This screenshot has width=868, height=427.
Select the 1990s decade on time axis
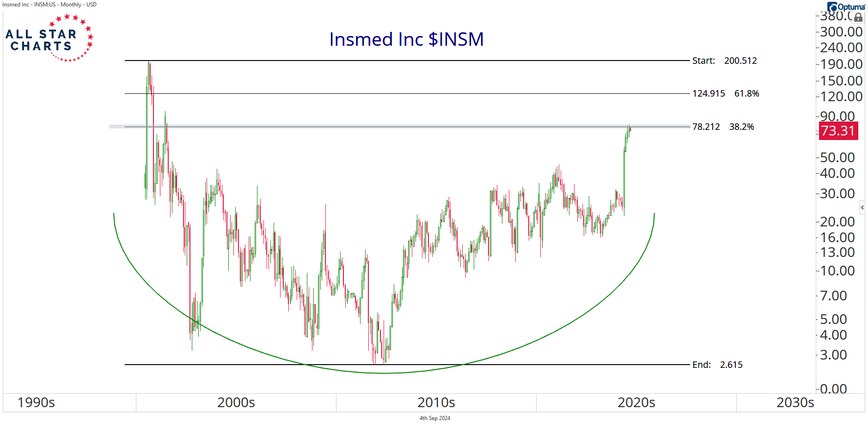point(36,403)
